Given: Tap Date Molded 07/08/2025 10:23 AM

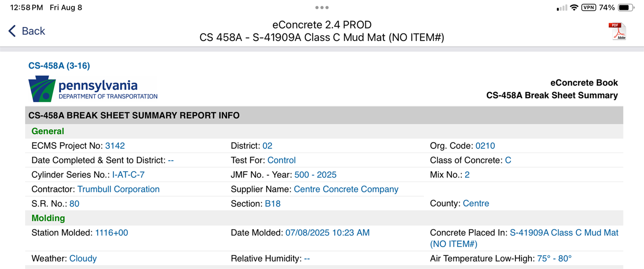Looking at the screenshot, I should click(x=327, y=232).
